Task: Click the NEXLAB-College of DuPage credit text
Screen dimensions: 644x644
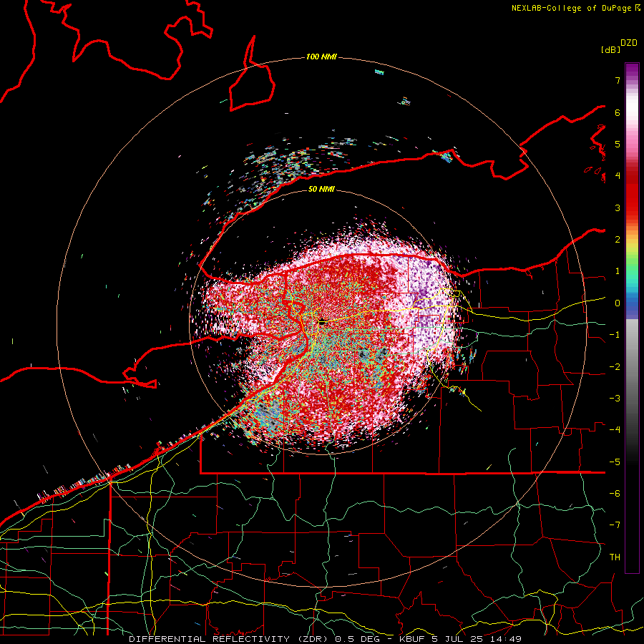Action: [571, 8]
